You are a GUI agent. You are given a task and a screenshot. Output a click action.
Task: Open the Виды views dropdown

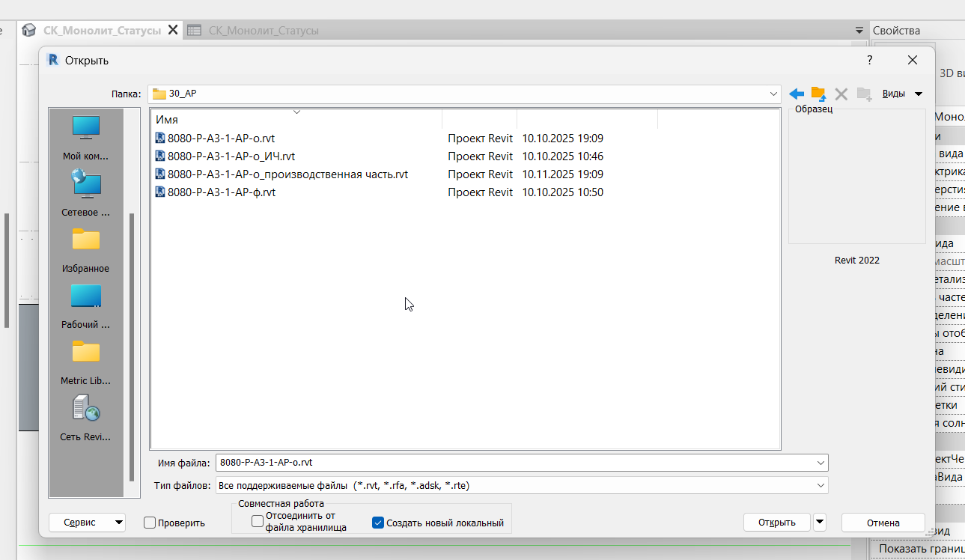click(903, 94)
